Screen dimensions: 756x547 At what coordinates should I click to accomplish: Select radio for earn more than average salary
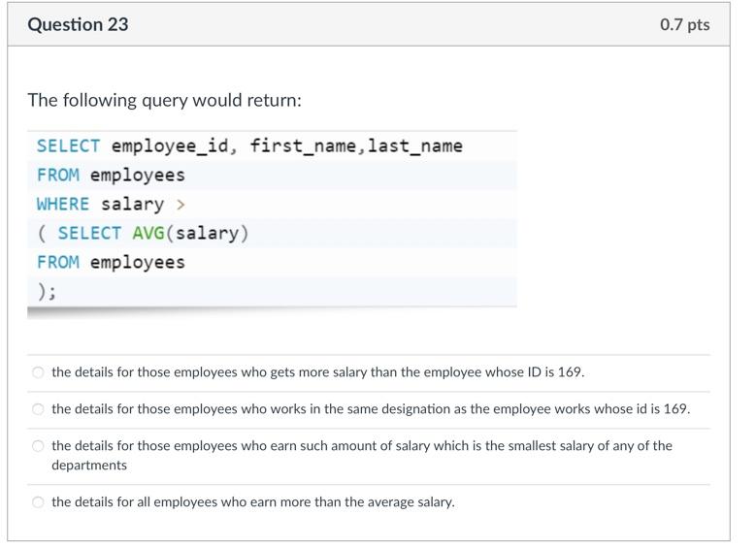pos(38,502)
